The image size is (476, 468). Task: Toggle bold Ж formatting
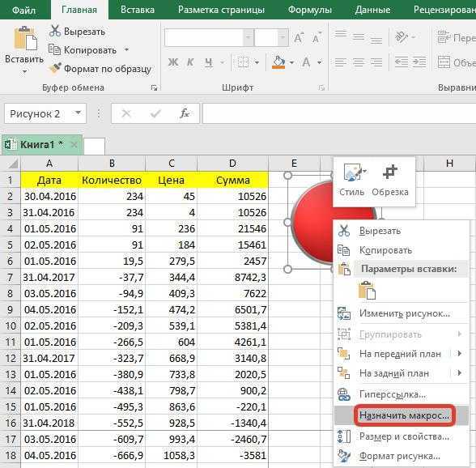[x=173, y=62]
